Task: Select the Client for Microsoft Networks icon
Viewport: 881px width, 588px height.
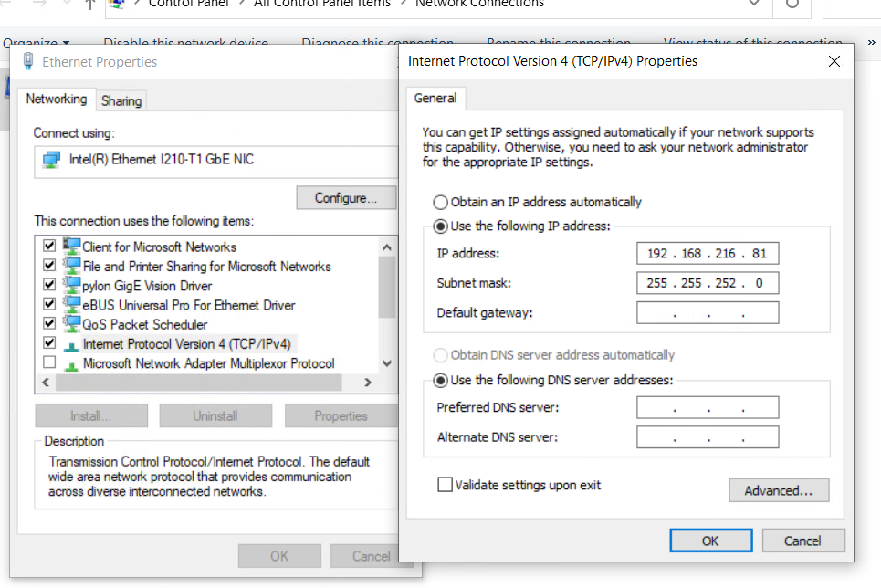Action: click(x=71, y=247)
